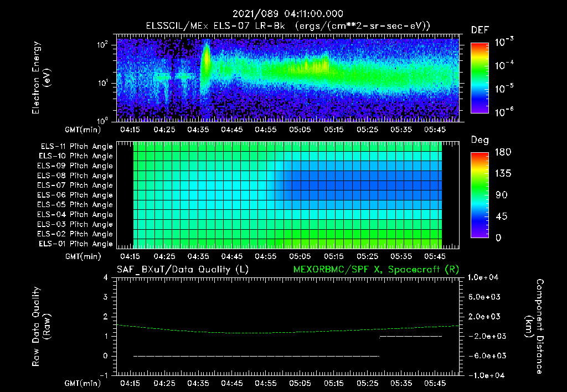The image size is (567, 392).
Task: Click the ELS-04 Pitch Angle row label
Action: (x=75, y=214)
